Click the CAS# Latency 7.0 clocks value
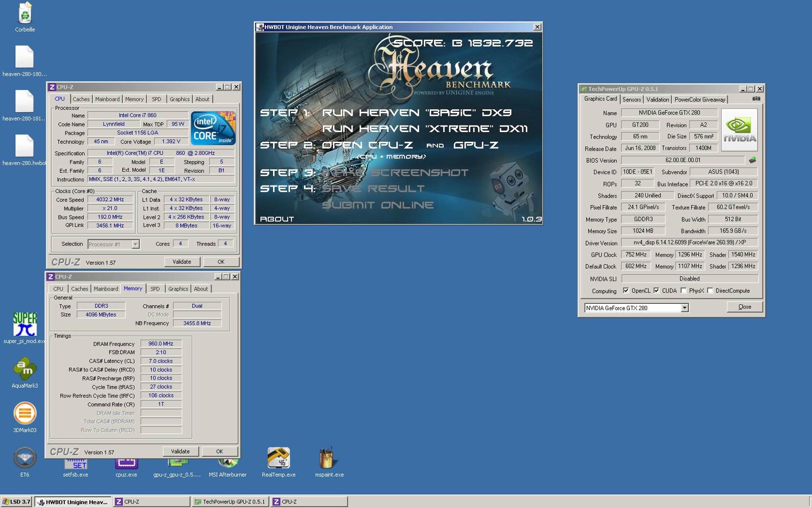Image resolution: width=812 pixels, height=508 pixels. coord(161,361)
